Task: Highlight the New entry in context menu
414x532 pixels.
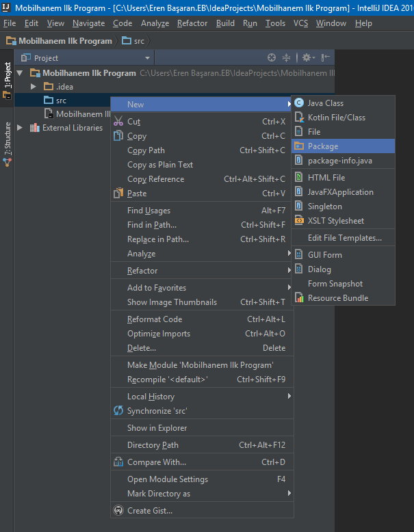Action: pyautogui.click(x=202, y=105)
